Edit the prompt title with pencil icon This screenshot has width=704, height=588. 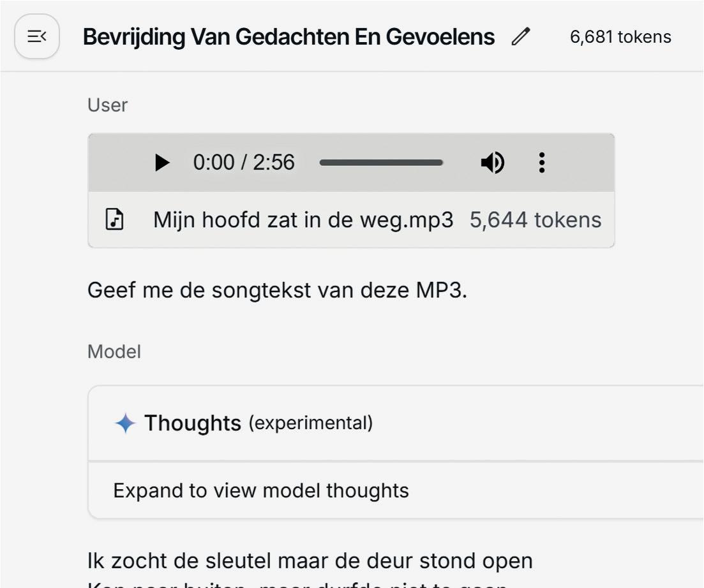click(x=521, y=37)
